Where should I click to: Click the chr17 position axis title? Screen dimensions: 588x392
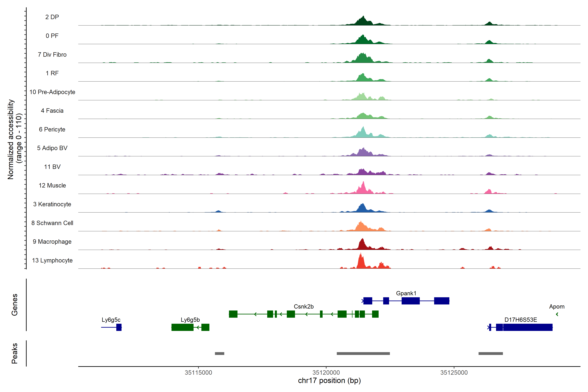click(x=329, y=381)
